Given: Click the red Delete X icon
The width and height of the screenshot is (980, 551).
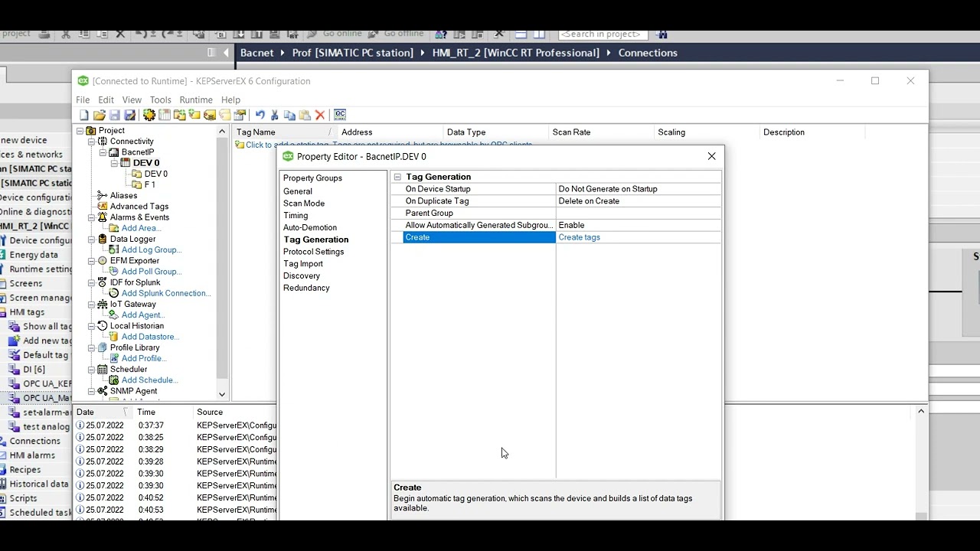Looking at the screenshot, I should [320, 115].
